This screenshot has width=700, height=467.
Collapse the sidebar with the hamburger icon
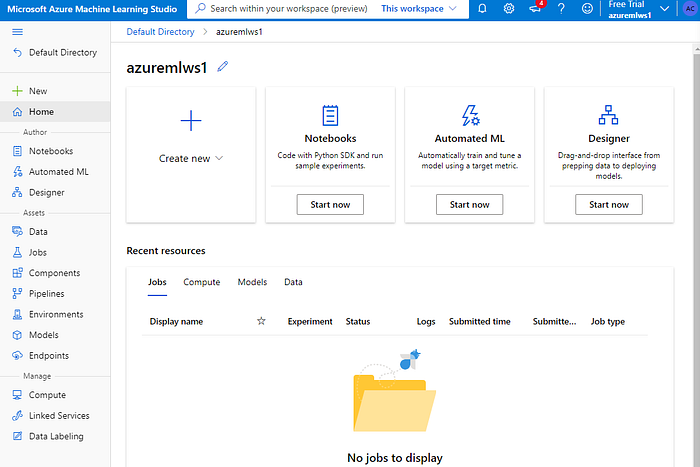tap(17, 32)
